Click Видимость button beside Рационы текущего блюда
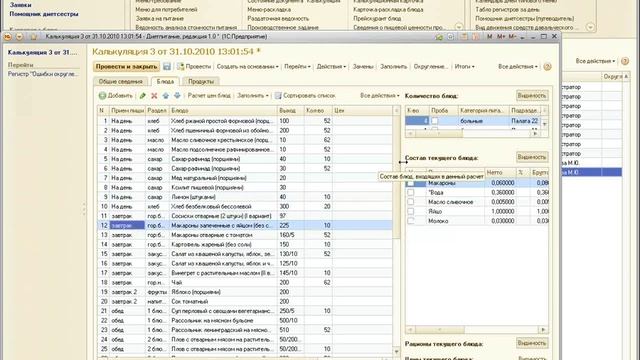 532,343
